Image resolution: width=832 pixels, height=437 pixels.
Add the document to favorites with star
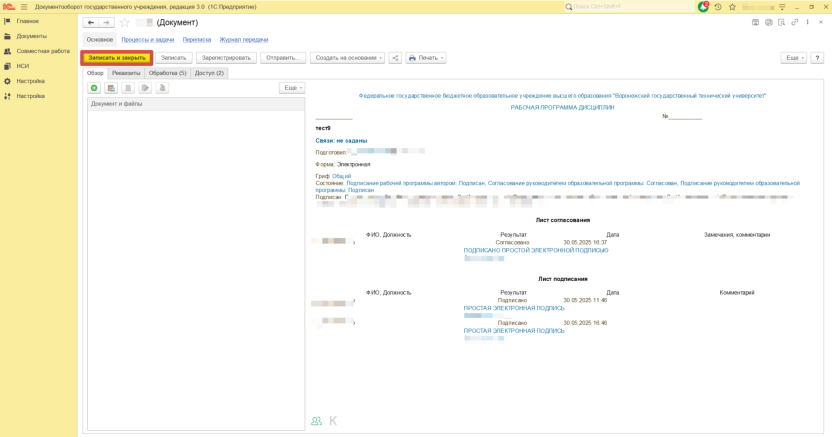pos(125,22)
